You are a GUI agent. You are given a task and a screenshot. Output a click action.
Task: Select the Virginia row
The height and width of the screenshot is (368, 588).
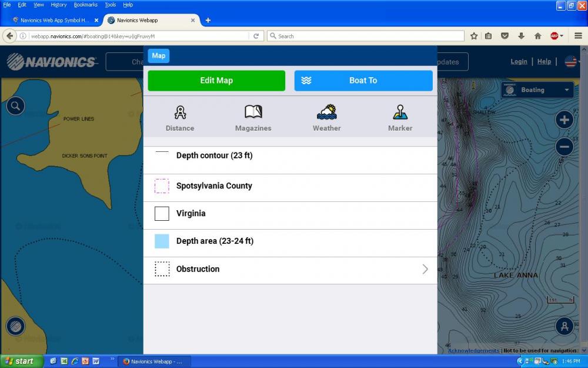click(290, 216)
